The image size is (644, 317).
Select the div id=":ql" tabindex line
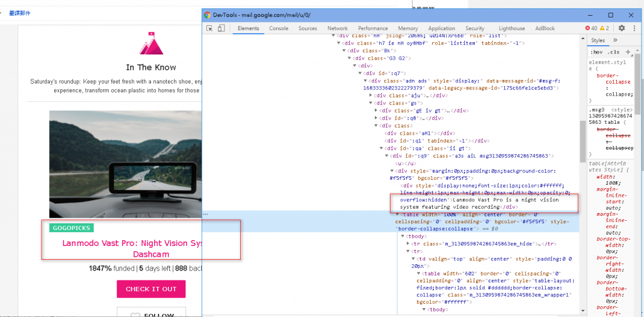(x=436, y=140)
